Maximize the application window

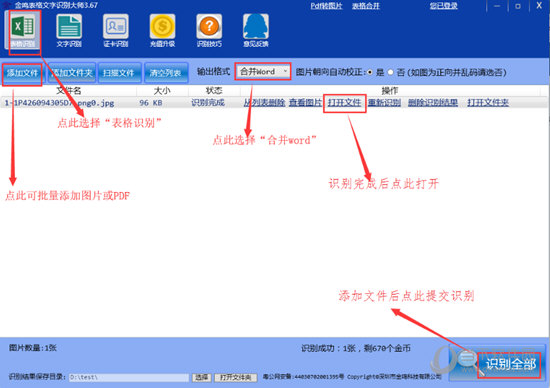pyautogui.click(x=518, y=6)
